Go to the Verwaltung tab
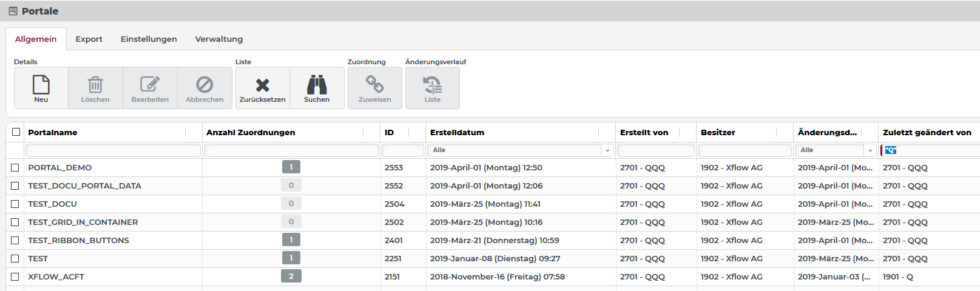 (218, 39)
